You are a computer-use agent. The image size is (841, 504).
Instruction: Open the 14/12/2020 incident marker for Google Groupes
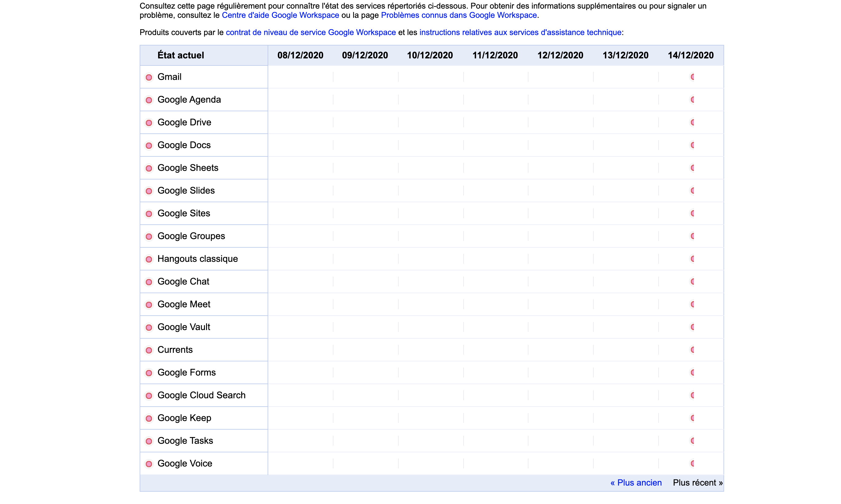(692, 236)
